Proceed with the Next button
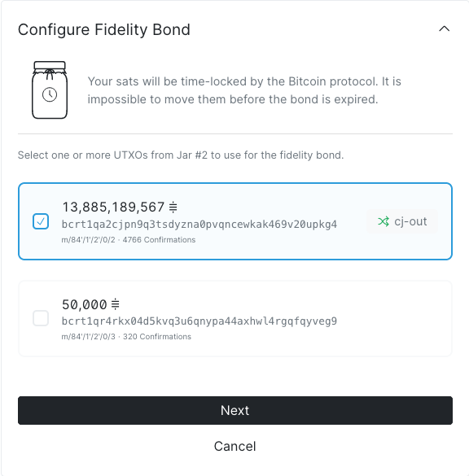Screen dimensions: 469x476 click(235, 410)
